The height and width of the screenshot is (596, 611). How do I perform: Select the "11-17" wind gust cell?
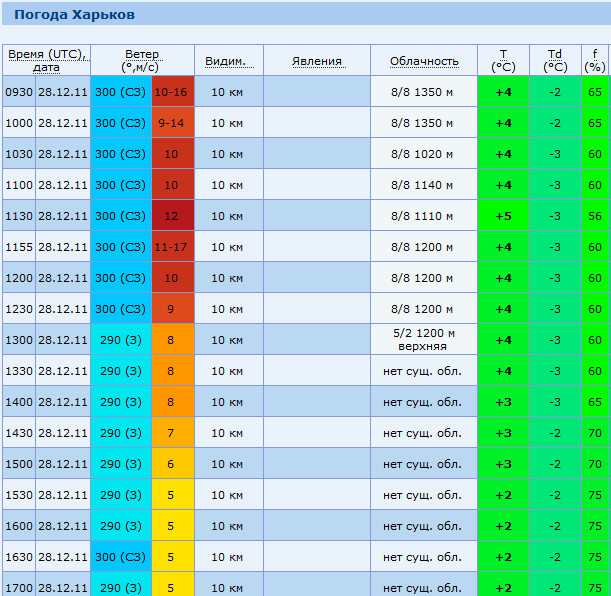click(172, 247)
